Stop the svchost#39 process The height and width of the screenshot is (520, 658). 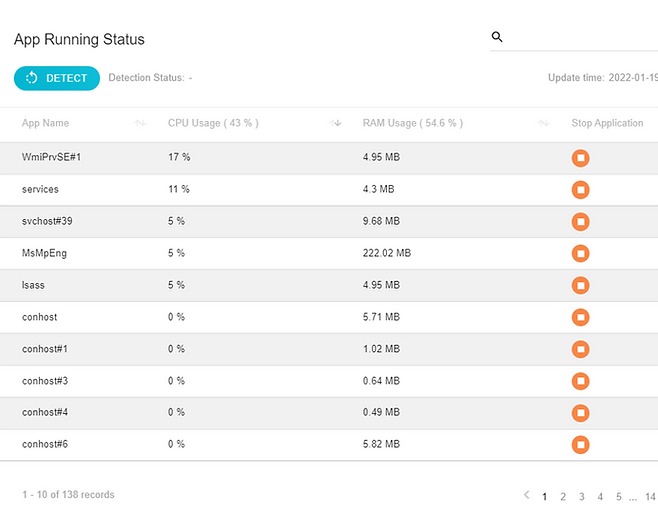(580, 222)
